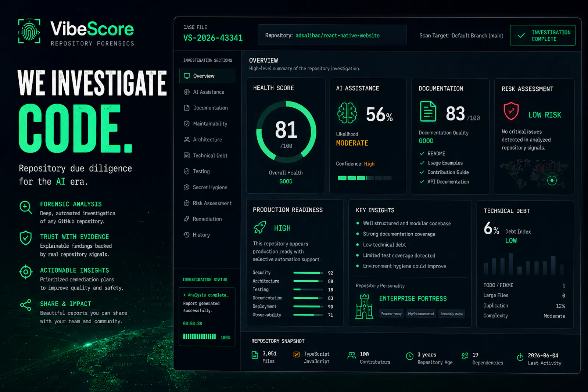The height and width of the screenshot is (392, 588).
Task: Click the Observability score bar
Action: coord(308,315)
